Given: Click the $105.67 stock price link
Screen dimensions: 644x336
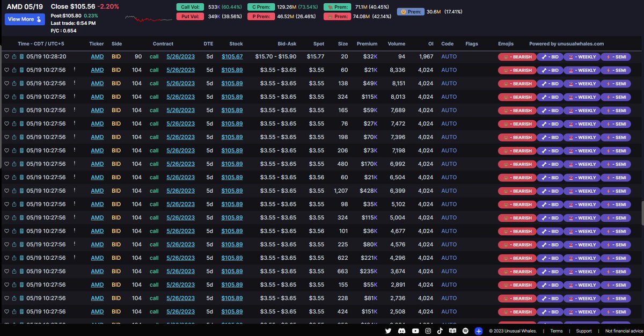Looking at the screenshot, I should point(232,56).
